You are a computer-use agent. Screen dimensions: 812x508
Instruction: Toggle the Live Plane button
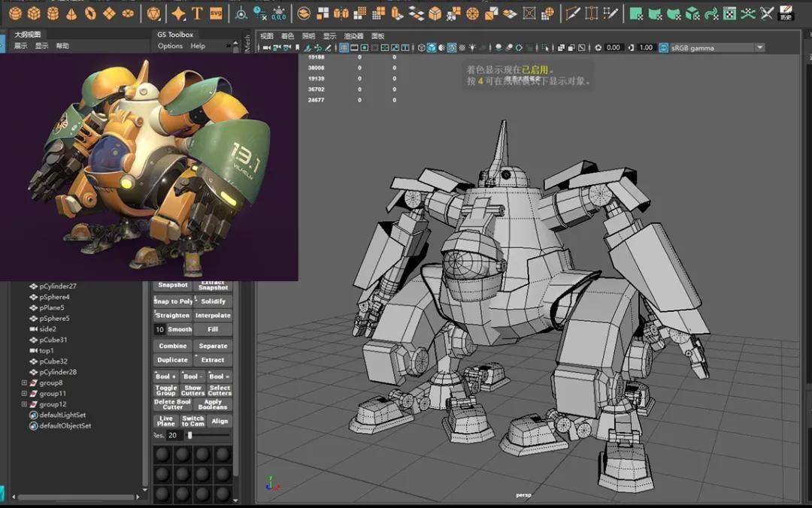pos(166,421)
